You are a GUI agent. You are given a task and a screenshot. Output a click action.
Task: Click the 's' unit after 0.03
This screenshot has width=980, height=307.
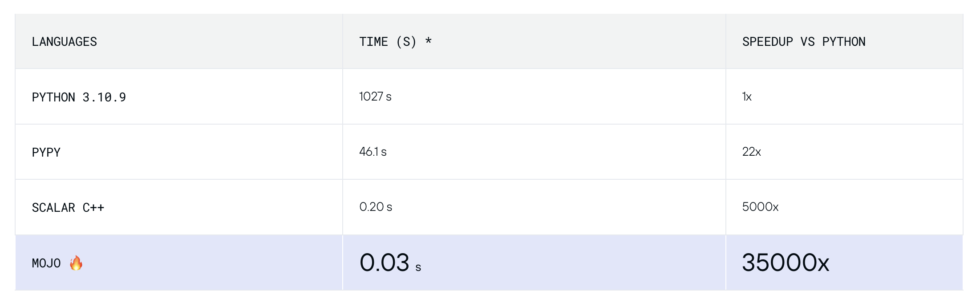pyautogui.click(x=418, y=267)
